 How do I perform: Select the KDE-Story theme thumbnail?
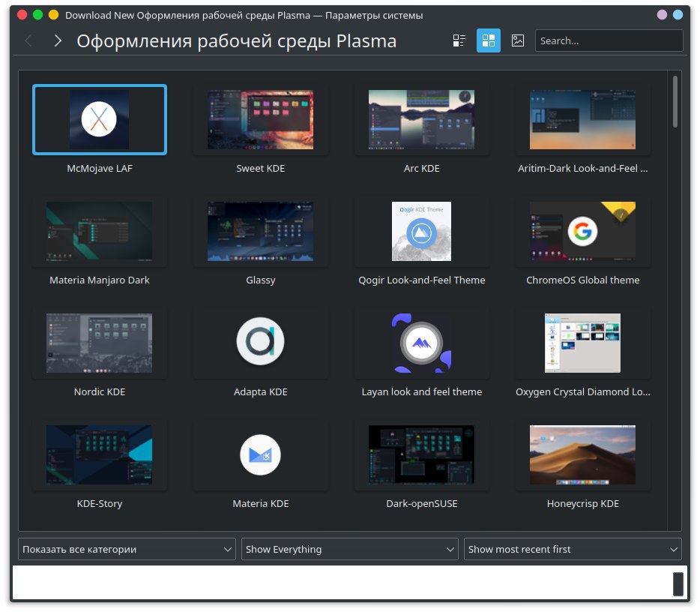pyautogui.click(x=99, y=454)
